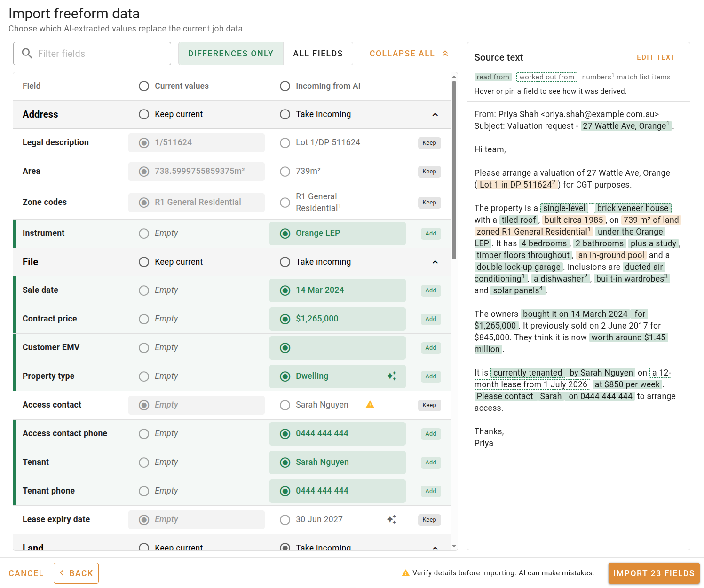
Task: Click the field list vertical scrollbar thumb
Action: point(454,170)
